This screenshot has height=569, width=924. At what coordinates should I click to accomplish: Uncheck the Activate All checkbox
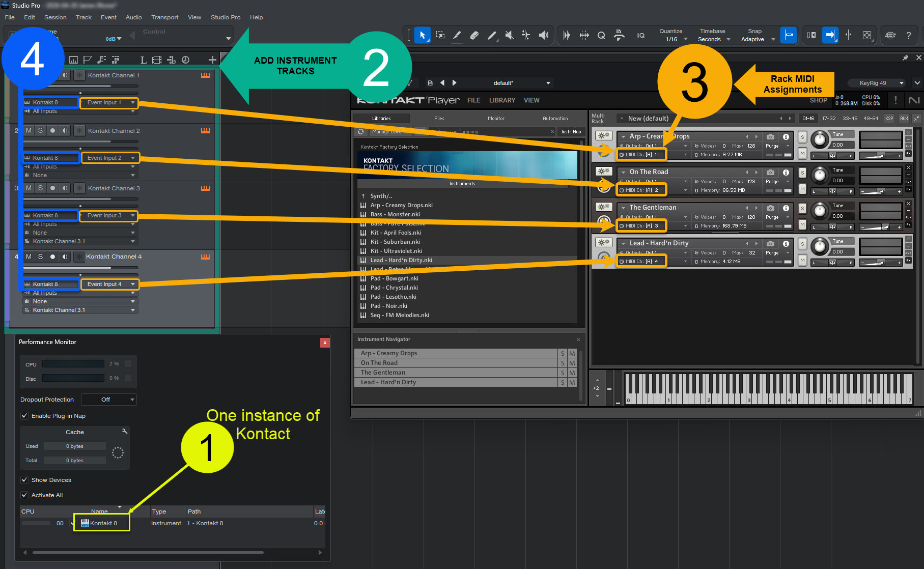(24, 495)
